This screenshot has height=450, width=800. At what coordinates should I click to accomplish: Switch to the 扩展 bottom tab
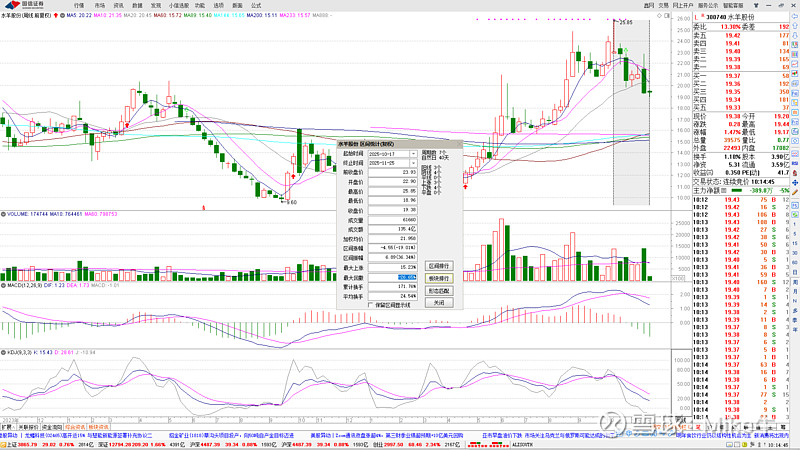pyautogui.click(x=7, y=427)
